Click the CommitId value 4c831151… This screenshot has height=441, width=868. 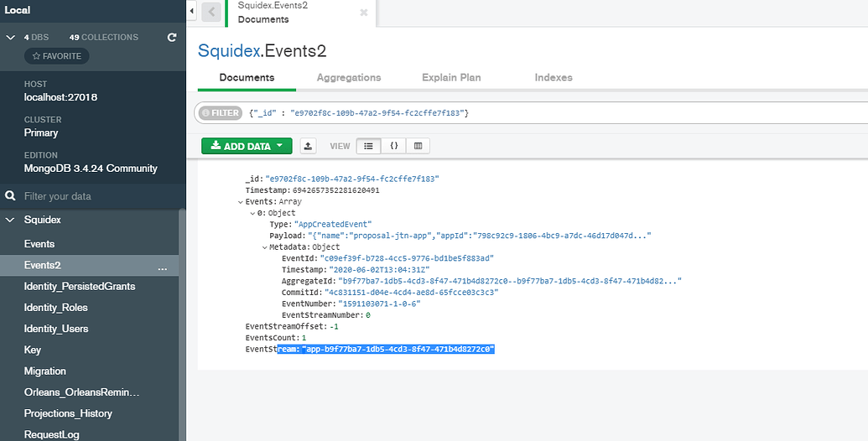pyautogui.click(x=411, y=293)
